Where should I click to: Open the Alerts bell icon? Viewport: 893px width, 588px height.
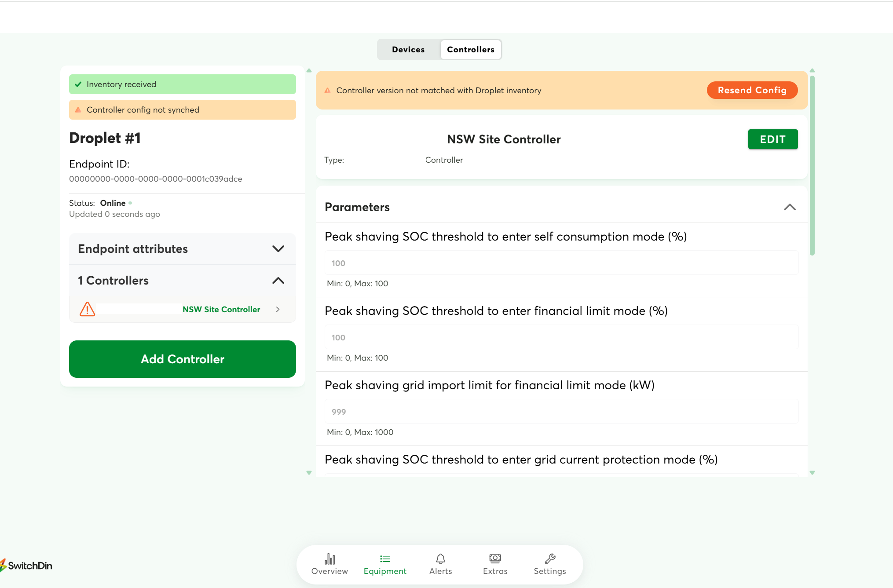click(x=440, y=559)
